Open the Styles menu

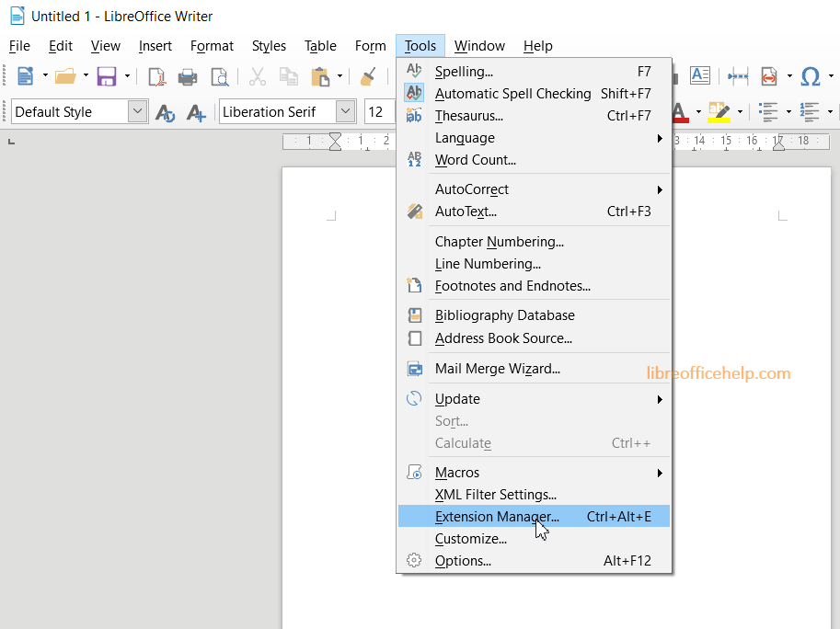269,46
